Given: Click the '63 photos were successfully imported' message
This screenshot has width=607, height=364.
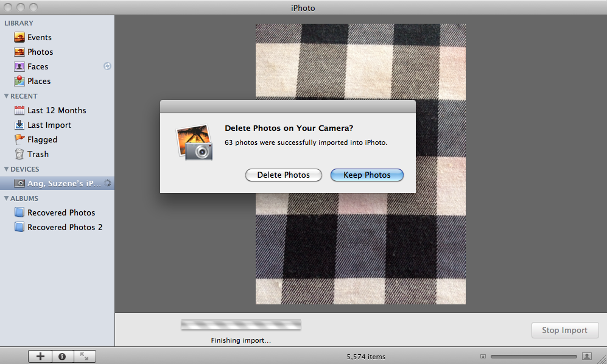Looking at the screenshot, I should [306, 142].
